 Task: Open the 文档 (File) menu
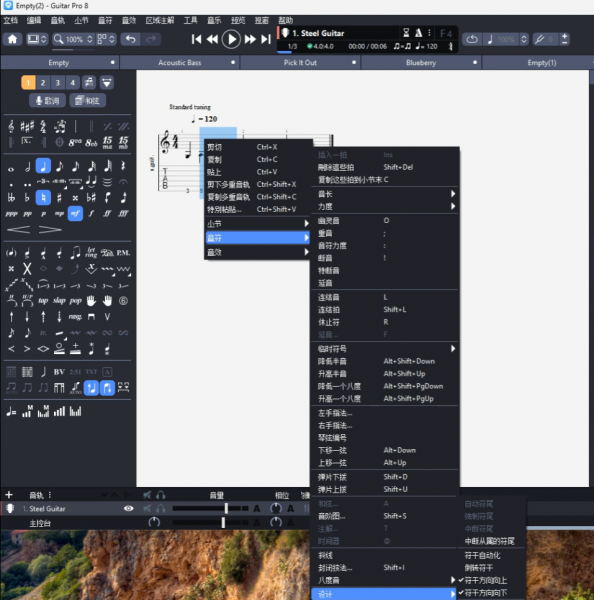(x=11, y=20)
